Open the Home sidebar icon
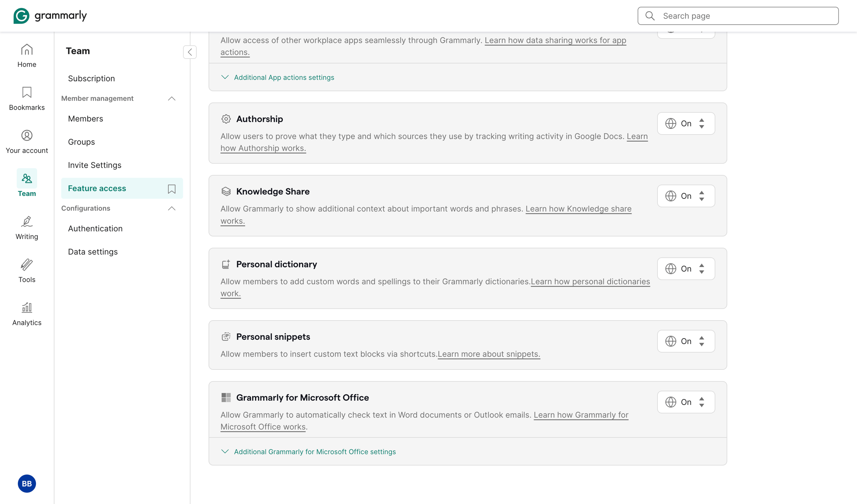Image resolution: width=857 pixels, height=504 pixels. (27, 56)
